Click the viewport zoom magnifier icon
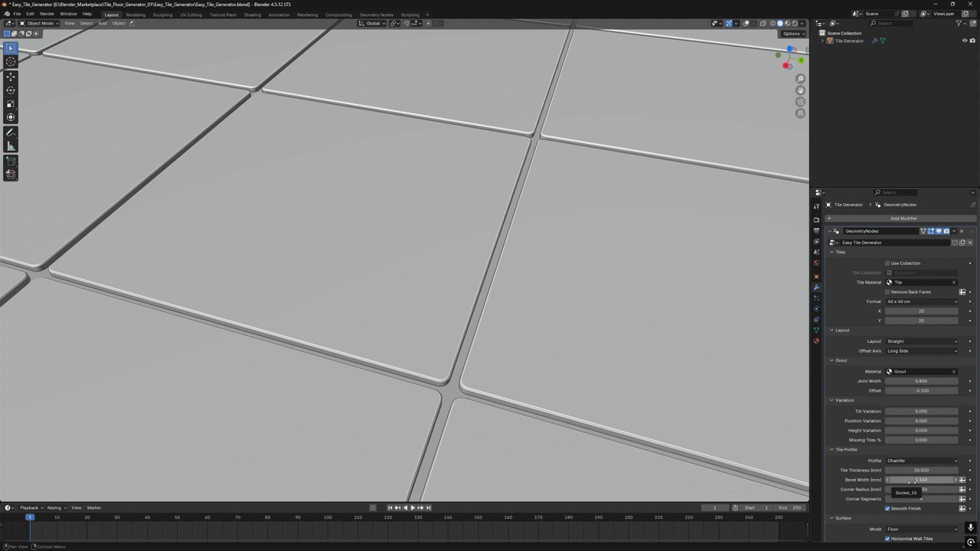Screen dimensions: 980x551 coord(801,79)
